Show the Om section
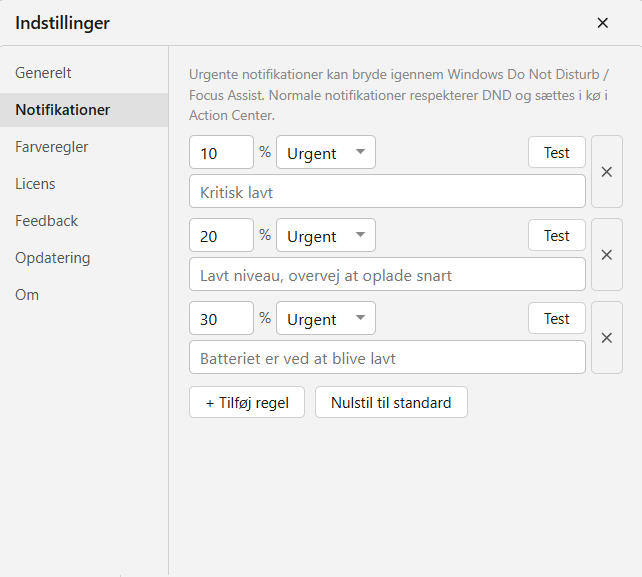642x577 pixels. click(84, 295)
